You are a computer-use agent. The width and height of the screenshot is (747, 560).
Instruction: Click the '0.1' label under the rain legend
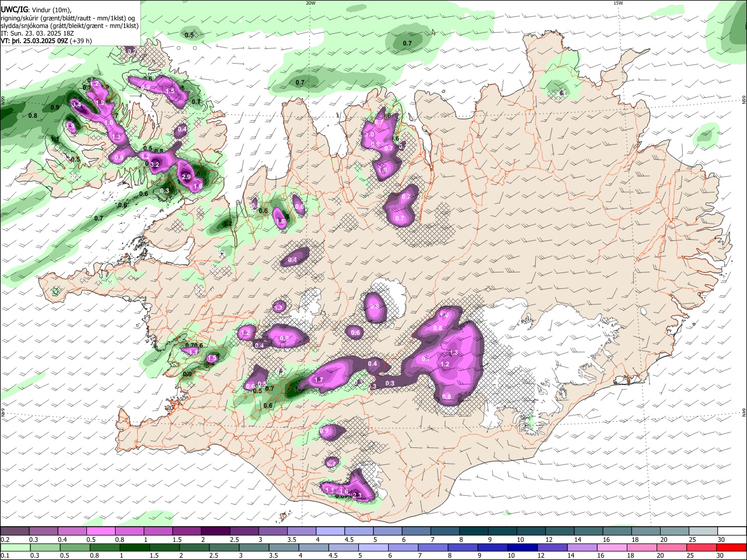pyautogui.click(x=5, y=556)
